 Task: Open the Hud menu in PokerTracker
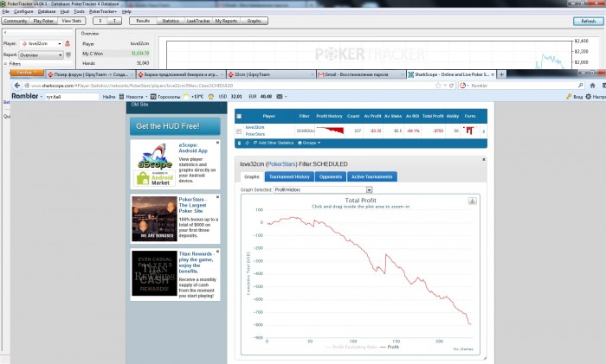[65, 11]
